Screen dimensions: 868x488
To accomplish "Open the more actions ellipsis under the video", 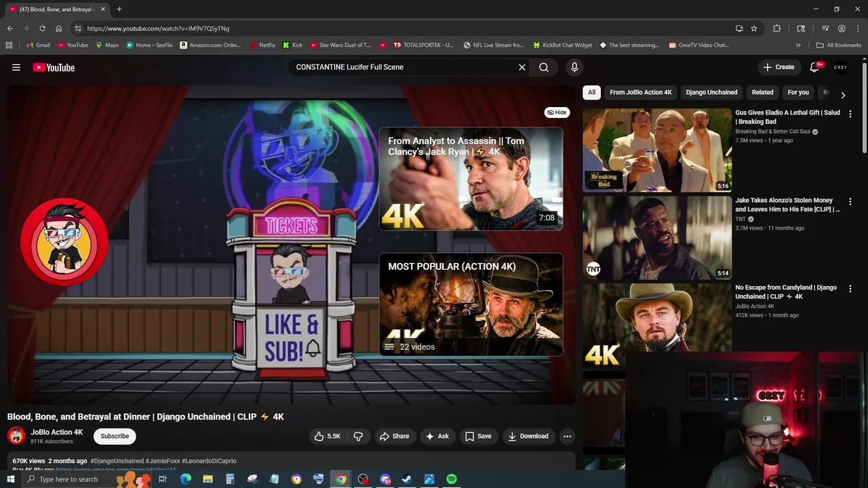I will coord(567,436).
